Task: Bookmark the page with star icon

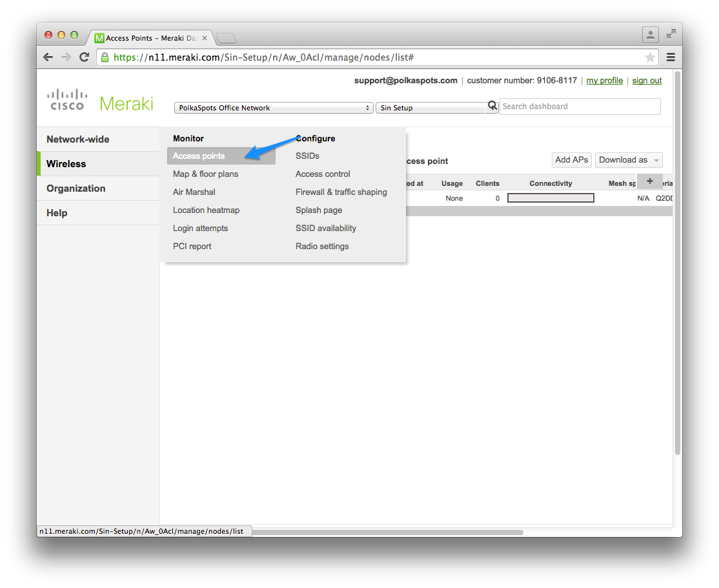Action: (x=650, y=57)
